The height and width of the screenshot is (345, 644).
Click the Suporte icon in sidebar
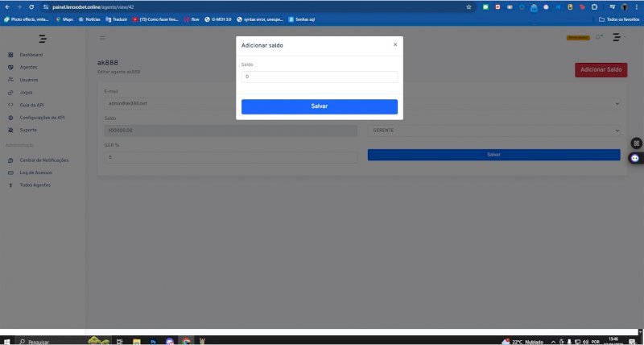10,130
